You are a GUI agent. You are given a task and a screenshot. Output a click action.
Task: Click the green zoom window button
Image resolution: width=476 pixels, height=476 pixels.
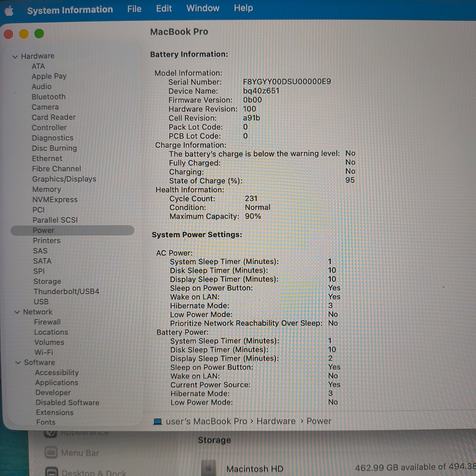[x=39, y=34]
